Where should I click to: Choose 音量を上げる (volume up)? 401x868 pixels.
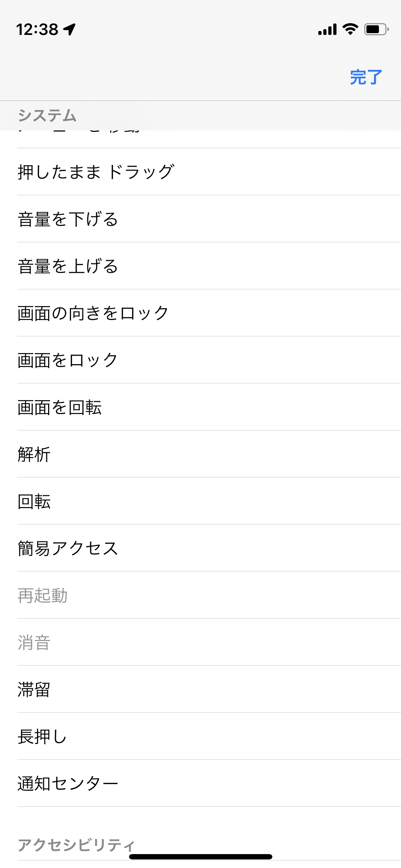[x=68, y=266]
